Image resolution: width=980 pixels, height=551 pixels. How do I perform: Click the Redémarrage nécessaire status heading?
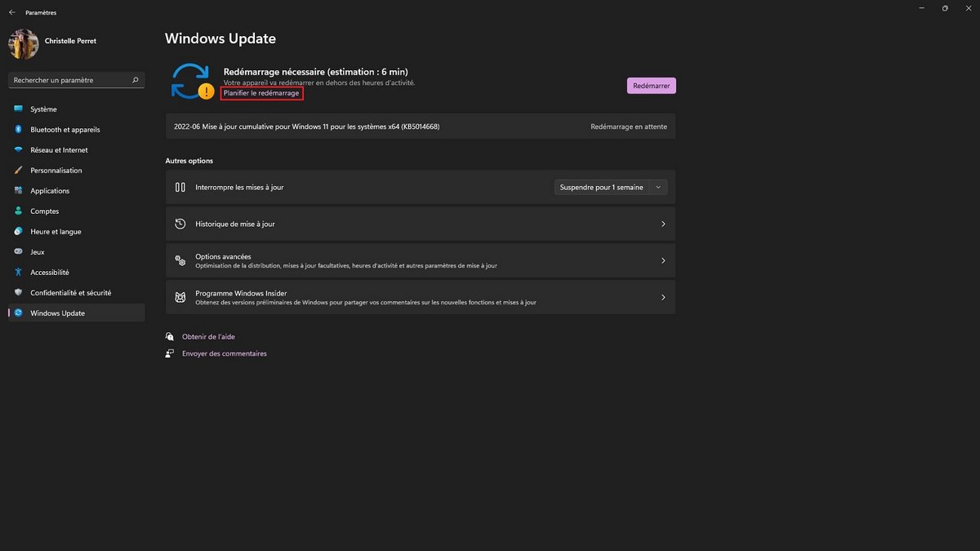(x=315, y=72)
